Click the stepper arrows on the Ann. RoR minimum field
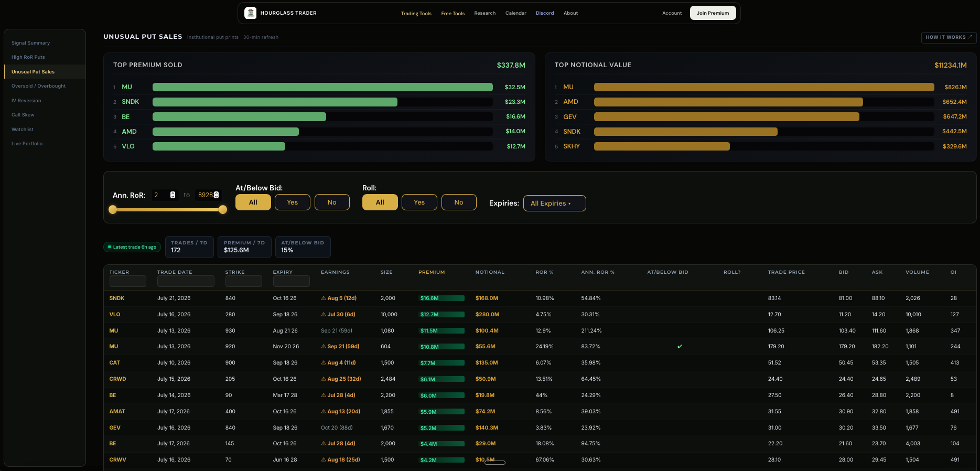This screenshot has height=471, width=980. click(173, 195)
